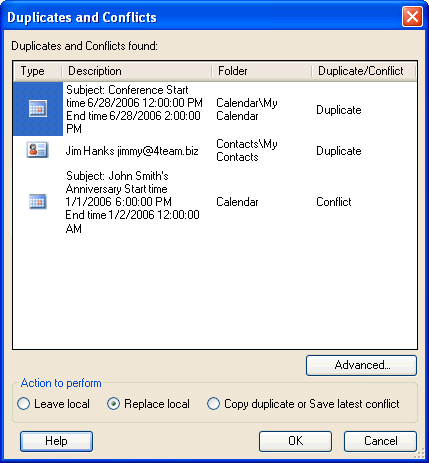Confirm with the OK button
The height and width of the screenshot is (463, 429).
point(295,441)
